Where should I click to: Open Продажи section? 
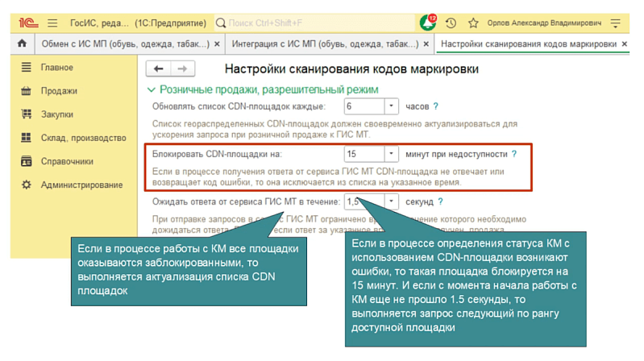click(x=59, y=91)
